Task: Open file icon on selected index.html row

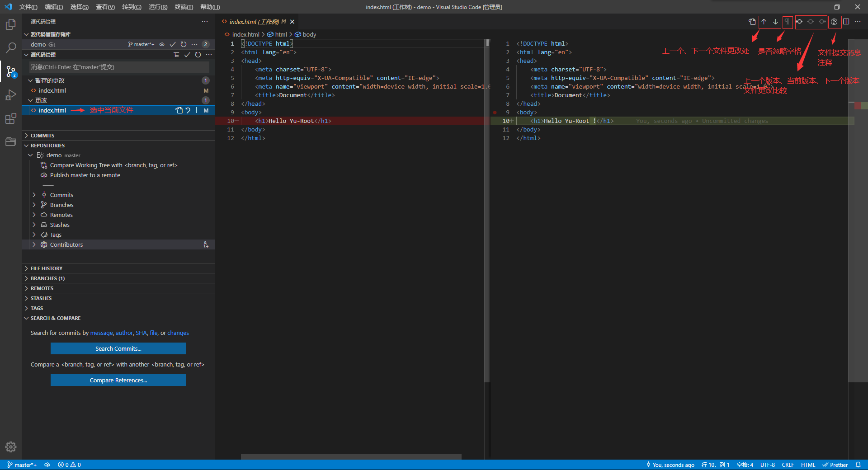Action: [179, 110]
